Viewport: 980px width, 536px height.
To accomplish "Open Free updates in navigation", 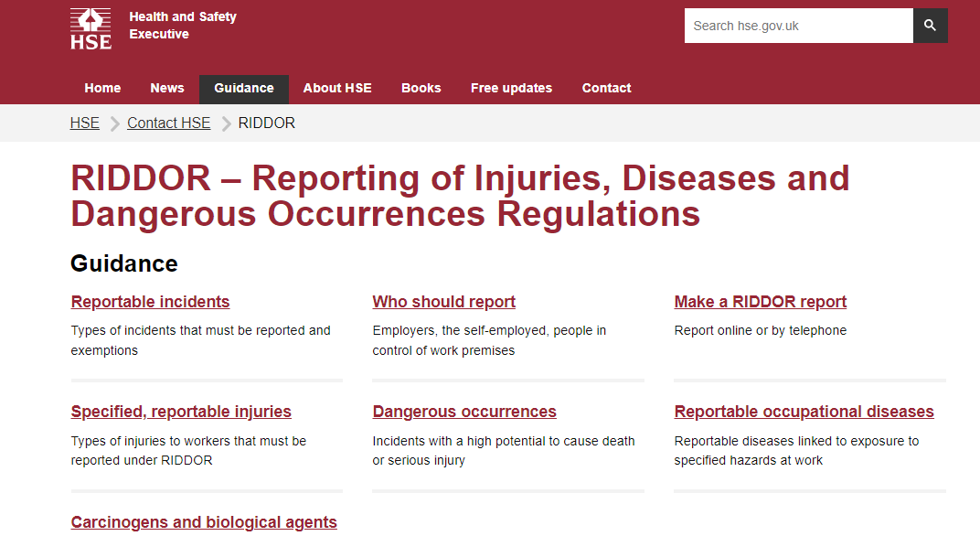I will (511, 88).
